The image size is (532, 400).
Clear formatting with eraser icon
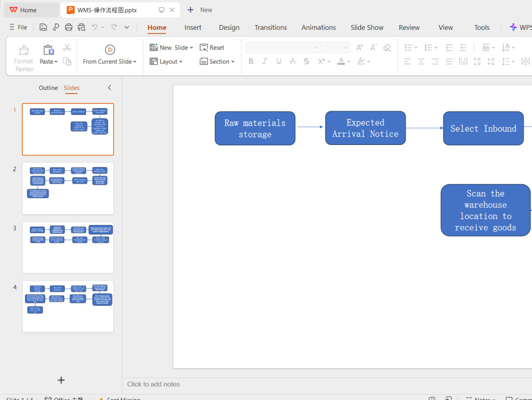point(387,47)
